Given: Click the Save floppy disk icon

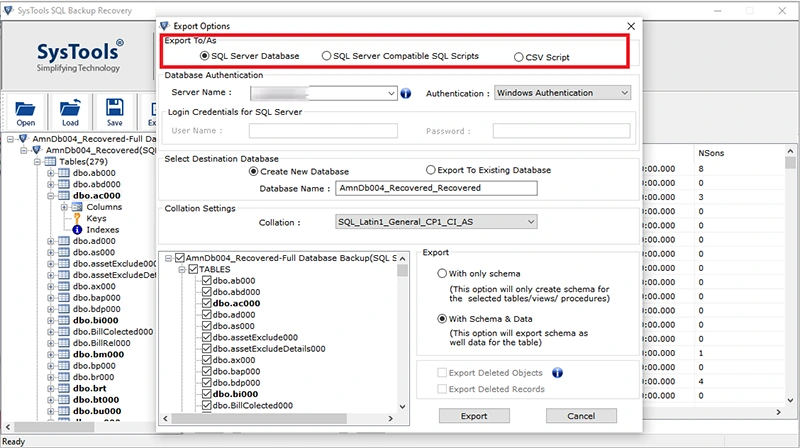Looking at the screenshot, I should point(115,108).
